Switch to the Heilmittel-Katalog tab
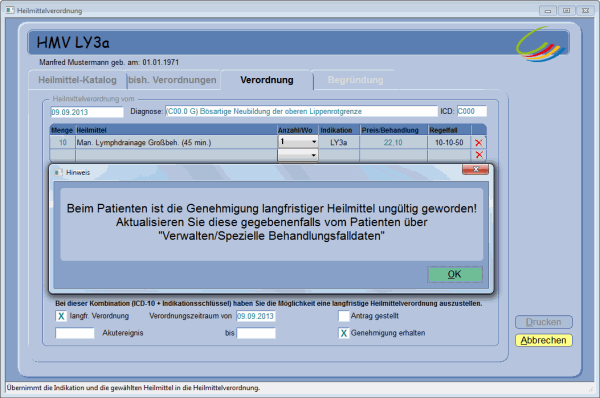Viewport: 600px width, 398px height. 77,80
